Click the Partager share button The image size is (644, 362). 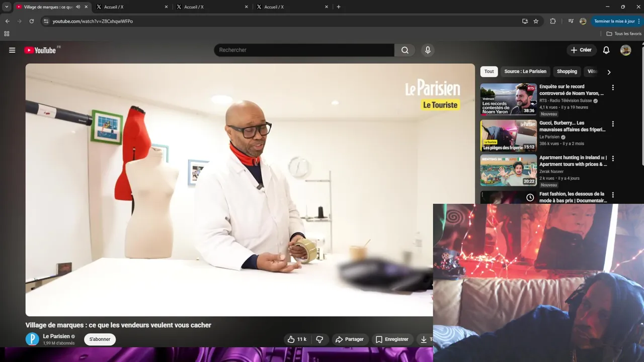click(x=349, y=339)
